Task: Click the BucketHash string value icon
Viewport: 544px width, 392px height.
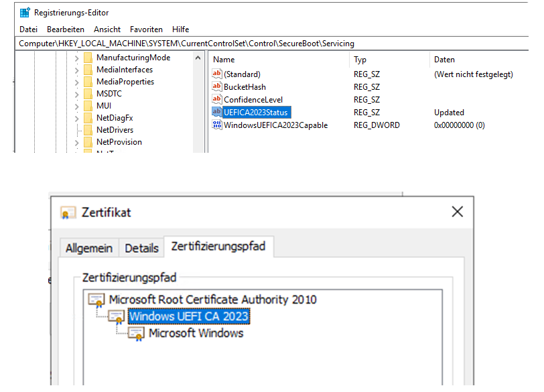Action: pos(217,86)
